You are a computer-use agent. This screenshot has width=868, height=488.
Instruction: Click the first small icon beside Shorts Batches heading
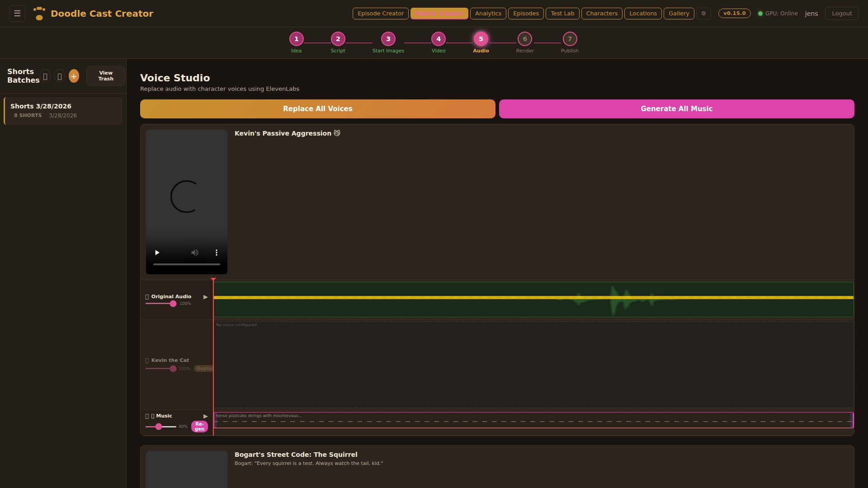click(x=45, y=76)
